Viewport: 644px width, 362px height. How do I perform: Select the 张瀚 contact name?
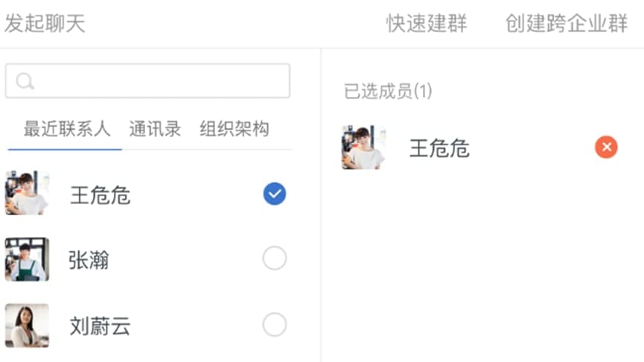(89, 260)
